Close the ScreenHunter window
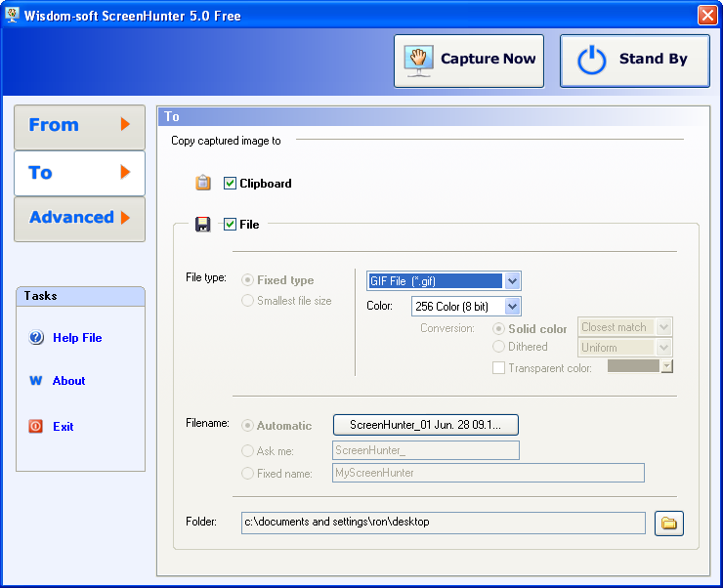Screen dimensions: 723x588 coord(706,16)
